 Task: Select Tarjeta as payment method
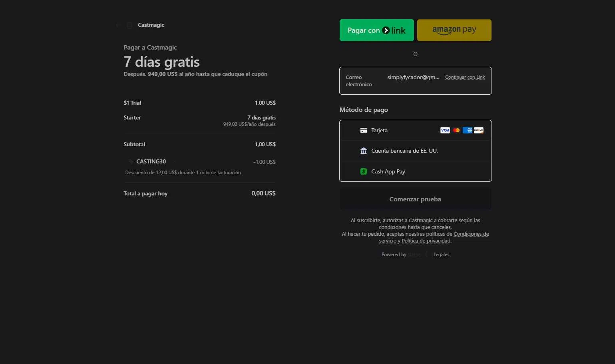coord(416,130)
